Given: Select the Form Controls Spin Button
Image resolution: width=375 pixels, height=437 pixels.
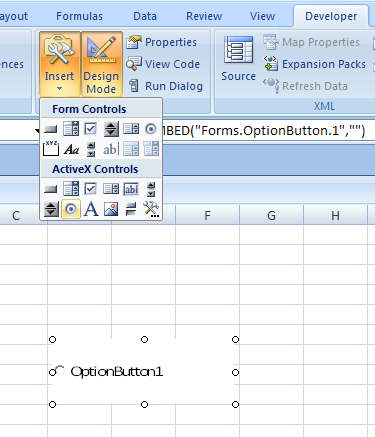Looking at the screenshot, I should [x=111, y=129].
